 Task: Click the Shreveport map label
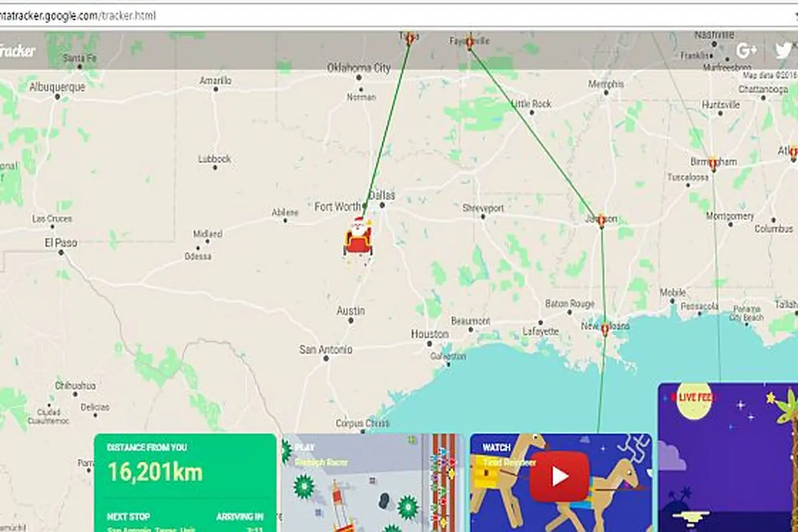(x=483, y=208)
